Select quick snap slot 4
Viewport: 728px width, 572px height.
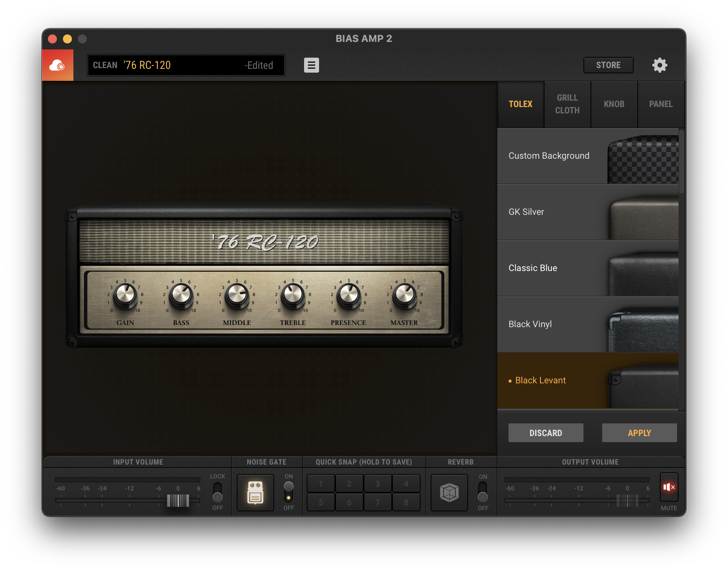pos(406,484)
